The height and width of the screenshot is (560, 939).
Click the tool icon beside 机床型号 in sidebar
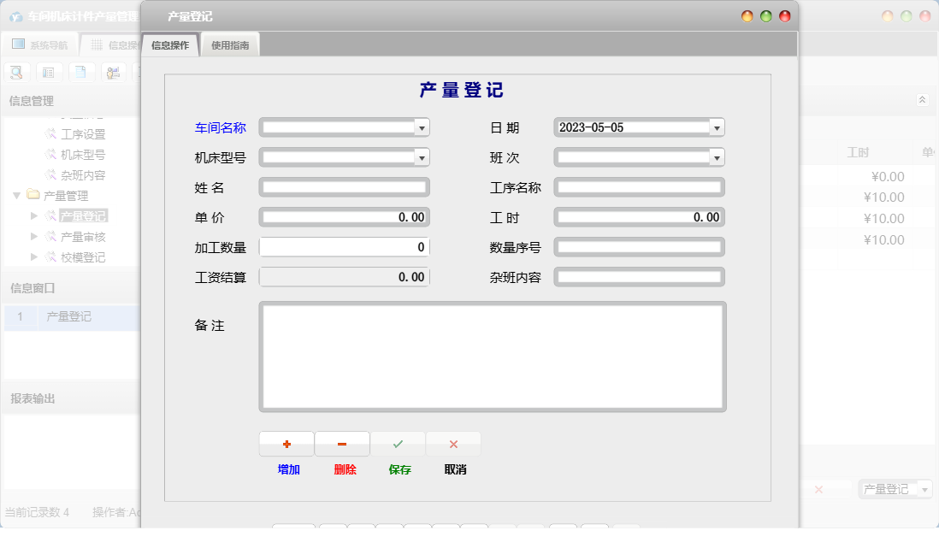coord(53,154)
